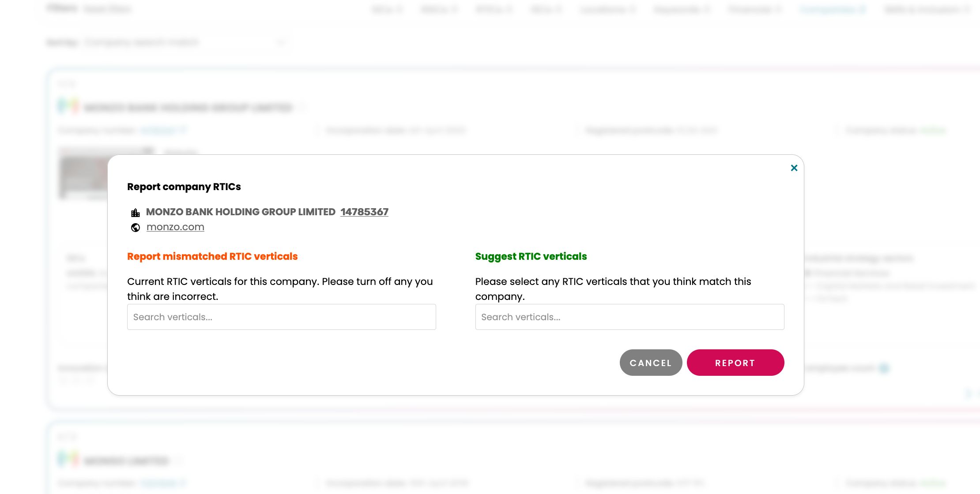Open the Keywords filter dropdown
The image size is (980, 494).
(x=682, y=9)
